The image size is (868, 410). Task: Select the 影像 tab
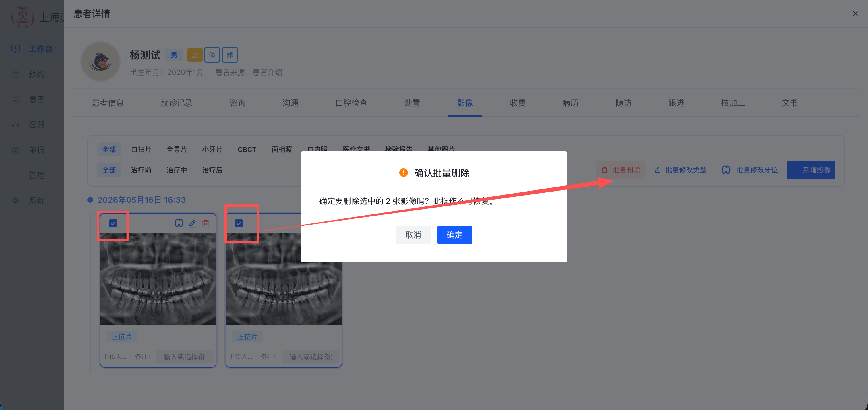tap(465, 103)
